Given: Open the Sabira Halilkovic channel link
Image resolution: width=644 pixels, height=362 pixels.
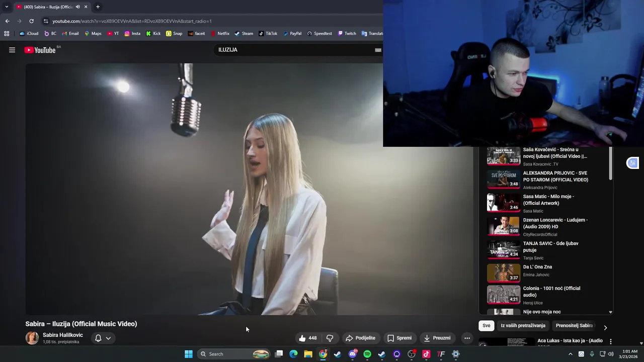Looking at the screenshot, I should pos(63,335).
